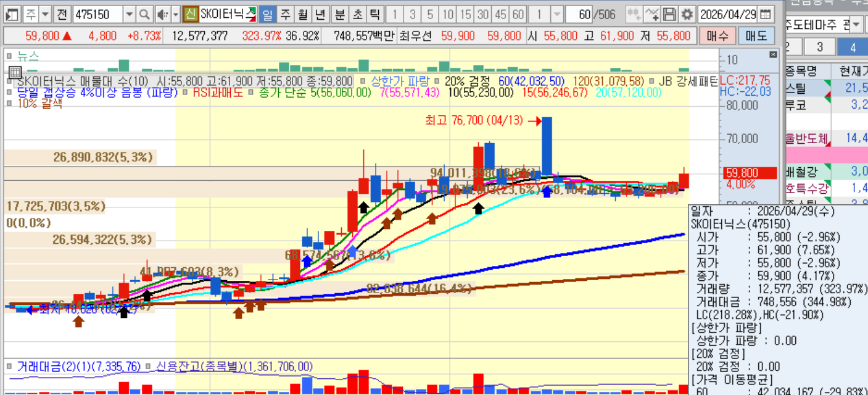Edit the stock code field 475150
The height and width of the screenshot is (395, 868).
(x=97, y=14)
